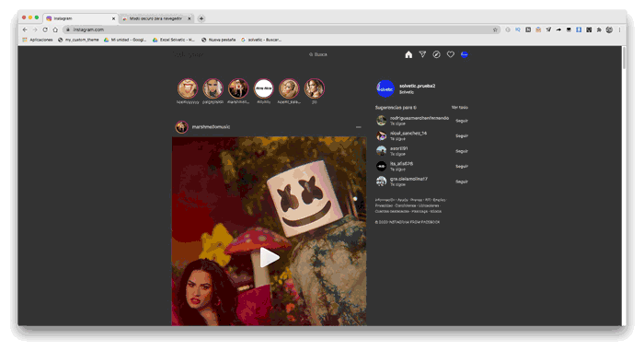Follow nicol_sanchez_14 with Seguir
This screenshot has width=644, height=351.
462,135
